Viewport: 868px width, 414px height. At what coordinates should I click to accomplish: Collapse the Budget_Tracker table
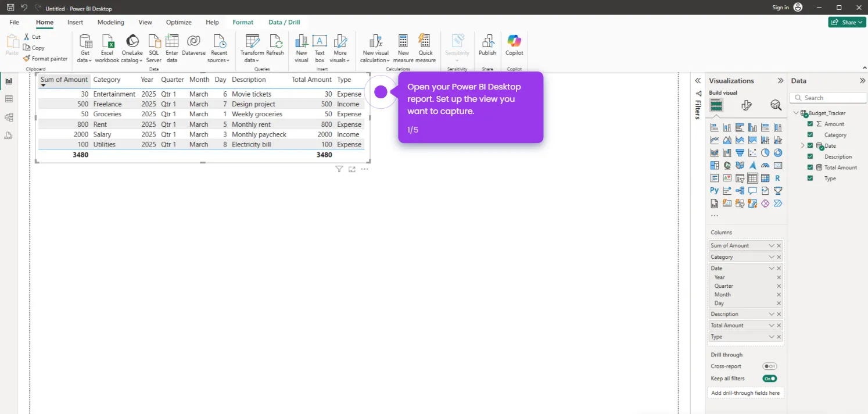point(796,113)
